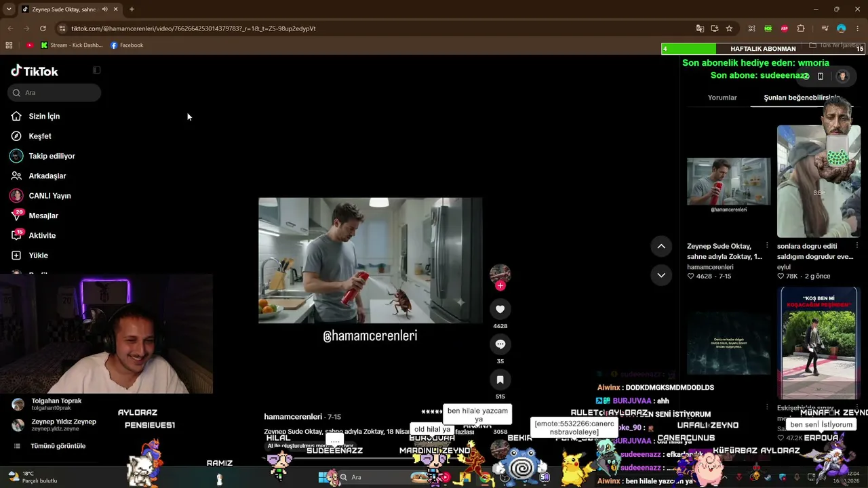Open Chrome's three-dot menu
This screenshot has width=868, height=488.
pyautogui.click(x=858, y=28)
